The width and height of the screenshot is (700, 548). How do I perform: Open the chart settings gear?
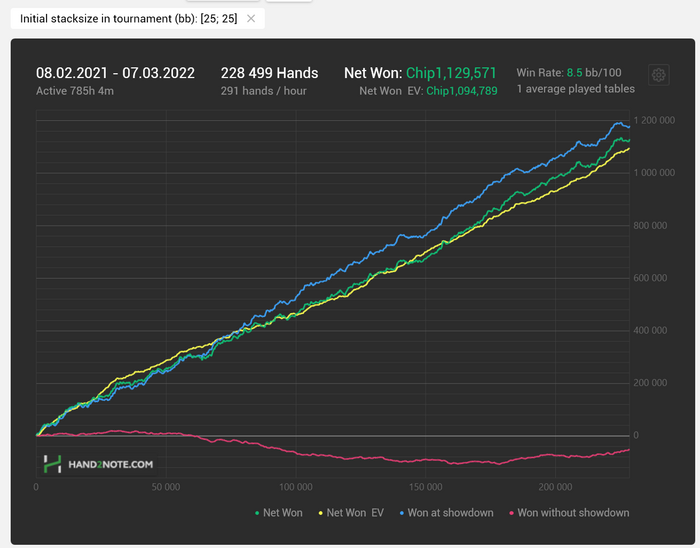tap(658, 75)
